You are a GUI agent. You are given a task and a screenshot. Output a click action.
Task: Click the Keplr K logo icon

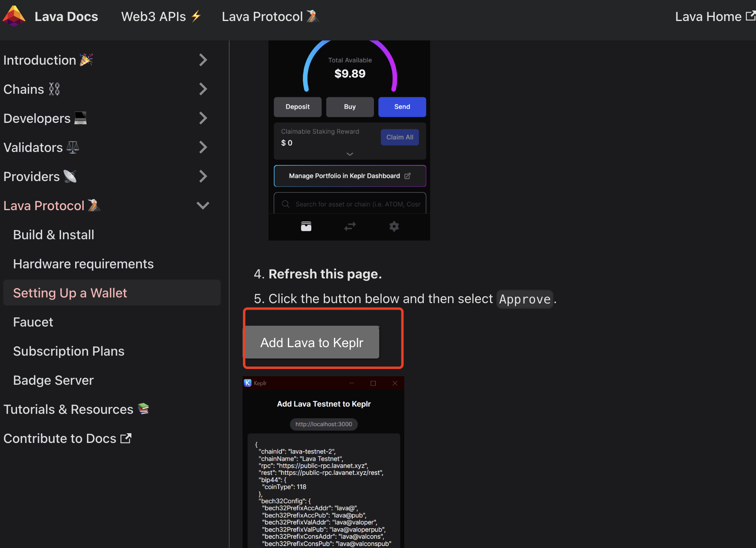(248, 383)
